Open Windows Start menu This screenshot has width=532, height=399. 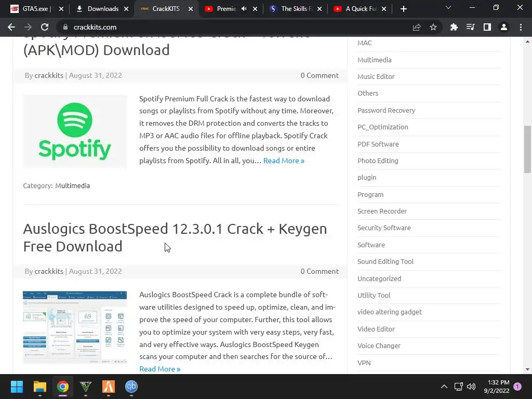pyautogui.click(x=17, y=387)
